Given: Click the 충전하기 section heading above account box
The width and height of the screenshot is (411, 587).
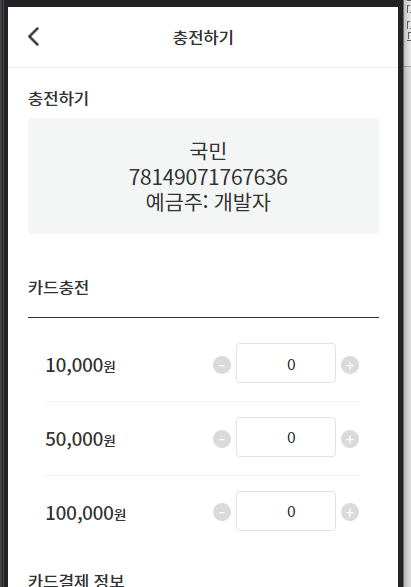Looking at the screenshot, I should [x=58, y=99].
